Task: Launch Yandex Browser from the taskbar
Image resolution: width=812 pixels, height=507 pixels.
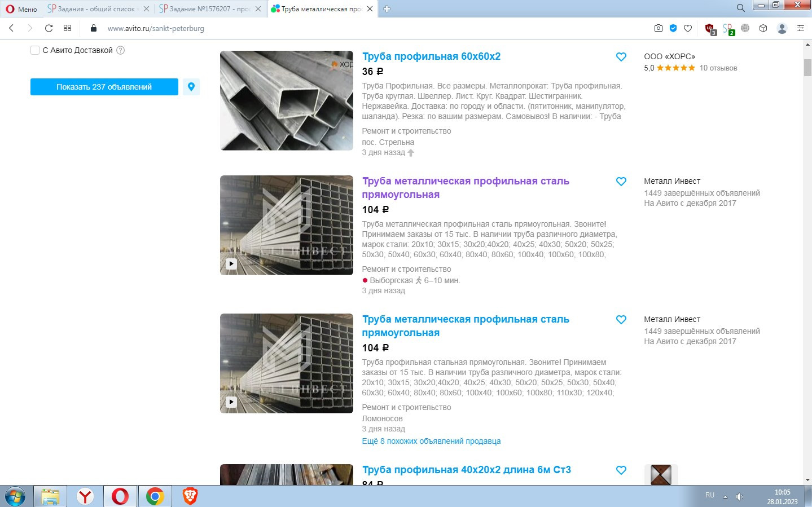Action: [85, 496]
